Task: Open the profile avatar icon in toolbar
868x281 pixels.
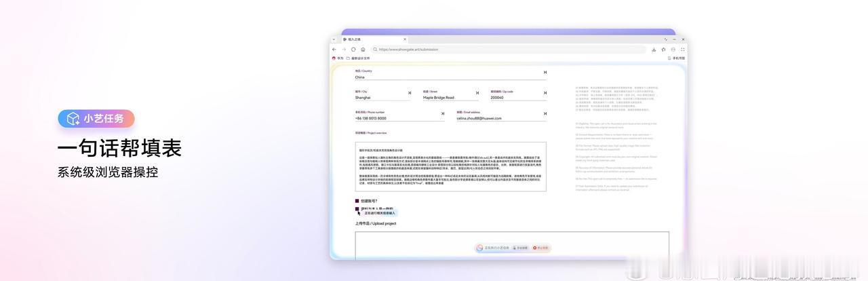Action: [x=673, y=50]
